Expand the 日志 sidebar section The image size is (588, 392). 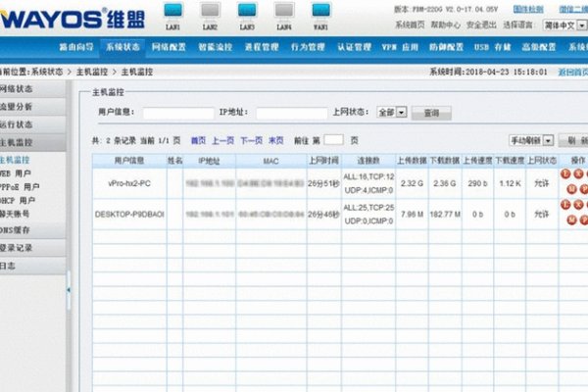pos(32,266)
